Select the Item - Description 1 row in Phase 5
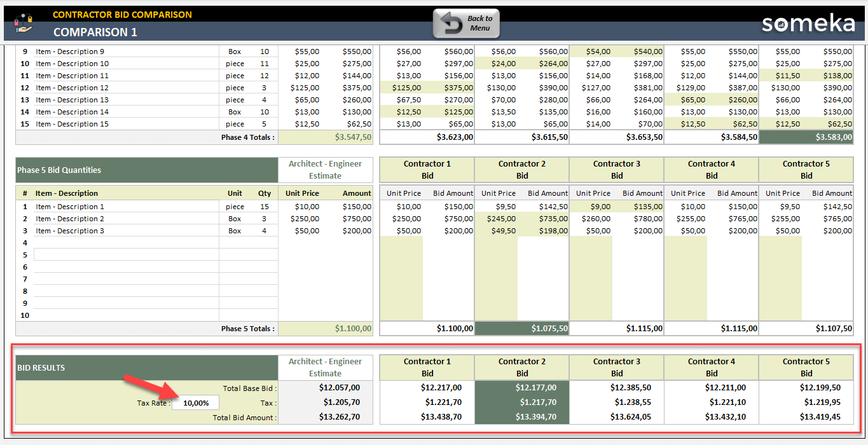 [x=69, y=206]
